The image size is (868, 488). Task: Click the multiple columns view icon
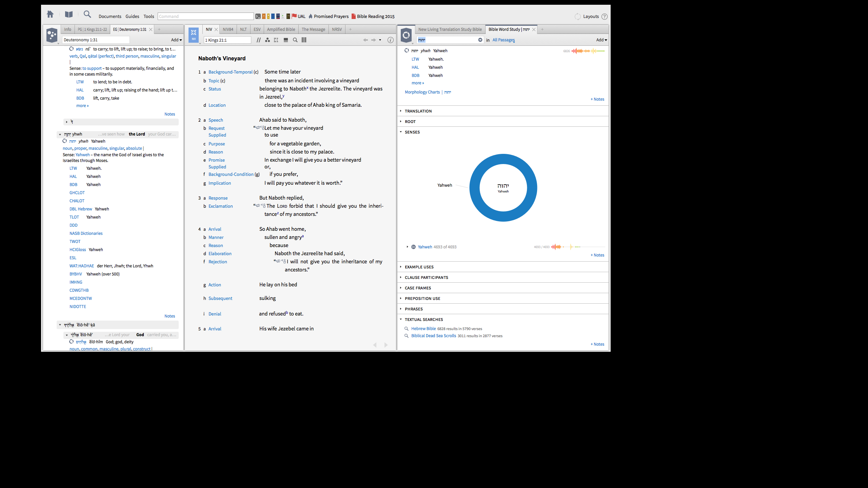pos(304,40)
